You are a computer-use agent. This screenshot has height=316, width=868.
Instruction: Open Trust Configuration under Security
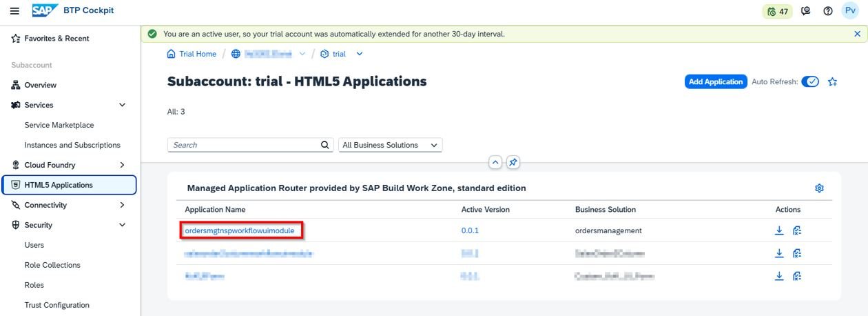tap(57, 305)
